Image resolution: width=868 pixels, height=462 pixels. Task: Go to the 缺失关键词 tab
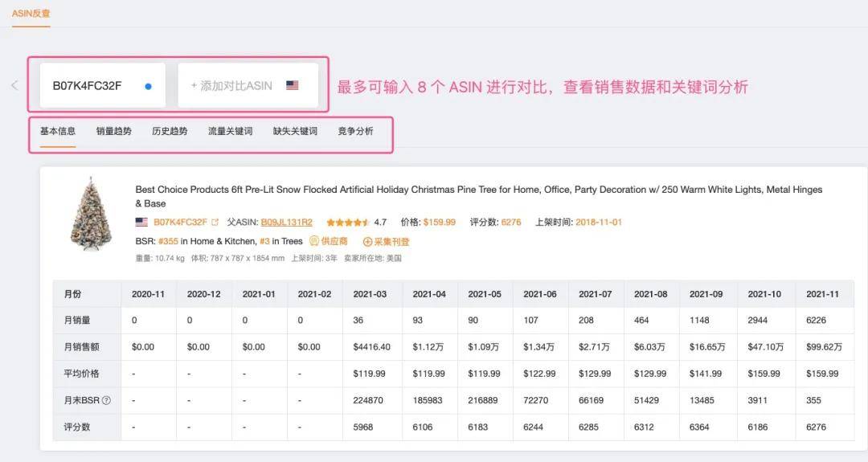[x=295, y=131]
